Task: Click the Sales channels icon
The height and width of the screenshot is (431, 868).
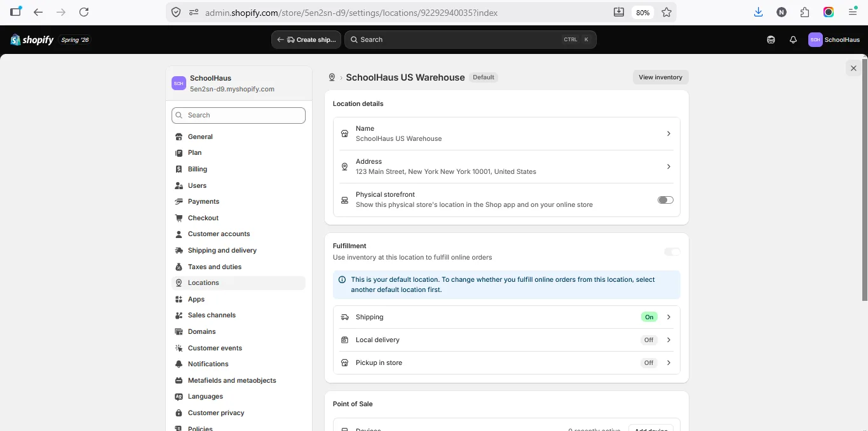Action: click(x=179, y=315)
